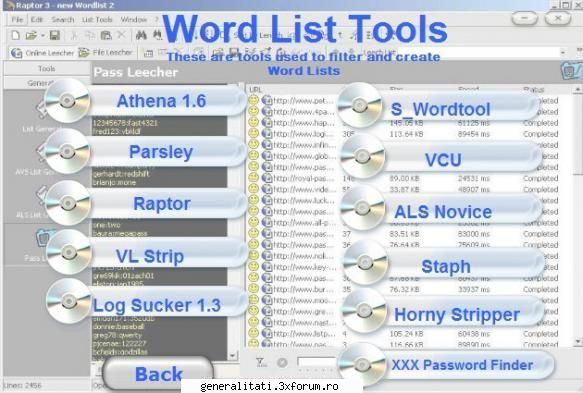Click the Save disk toolbar icon
Image resolution: width=583 pixels, height=393 pixels.
point(55,35)
